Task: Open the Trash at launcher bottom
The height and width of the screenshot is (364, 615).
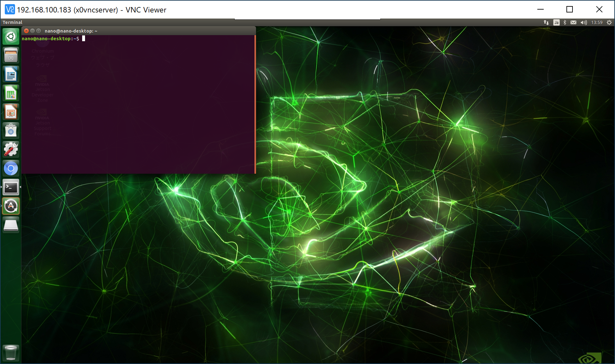Action: 11,353
